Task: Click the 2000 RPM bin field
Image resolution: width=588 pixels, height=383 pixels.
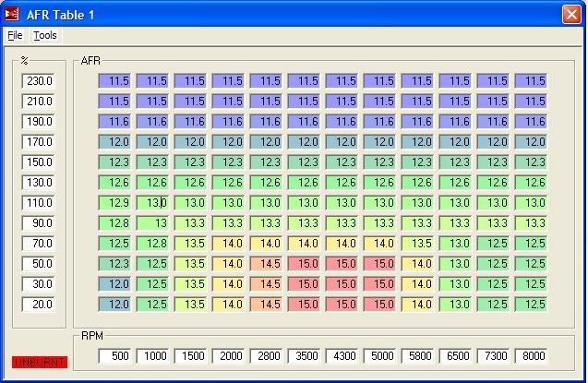Action: 228,355
